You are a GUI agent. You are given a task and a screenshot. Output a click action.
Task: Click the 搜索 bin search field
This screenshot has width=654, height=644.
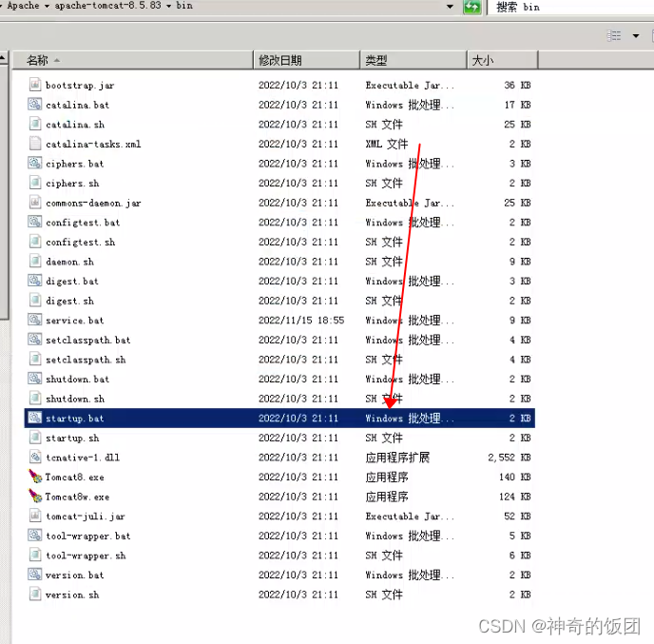[x=570, y=7]
